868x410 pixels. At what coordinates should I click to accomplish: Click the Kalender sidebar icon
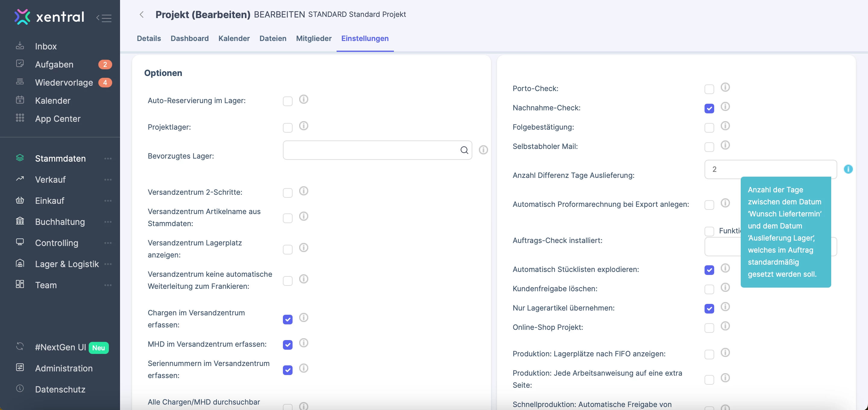click(x=20, y=100)
